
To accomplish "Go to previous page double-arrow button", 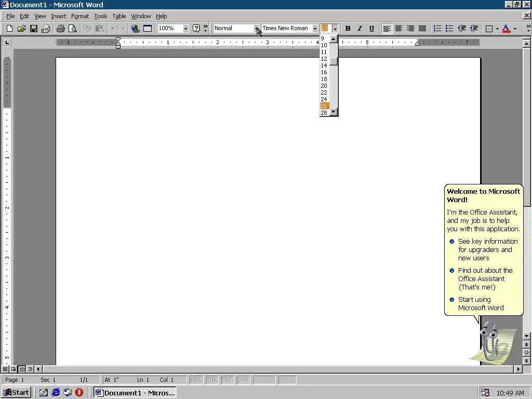I will tap(527, 344).
